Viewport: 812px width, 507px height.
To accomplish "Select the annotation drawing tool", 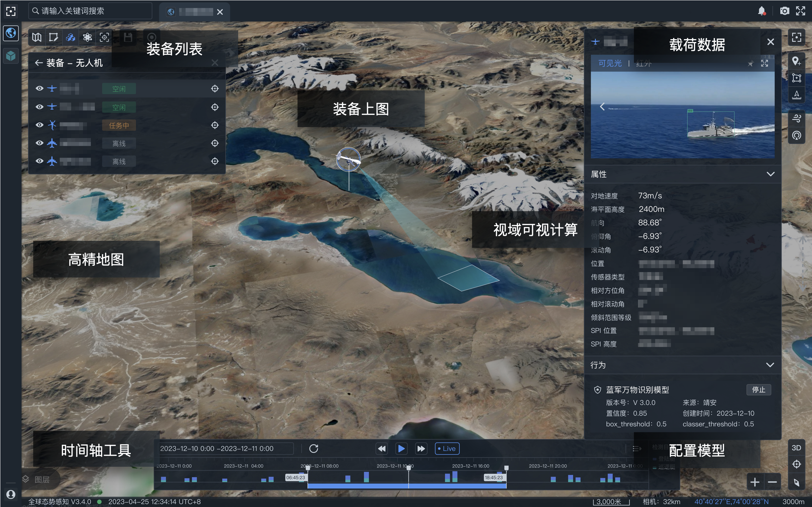I will (53, 37).
